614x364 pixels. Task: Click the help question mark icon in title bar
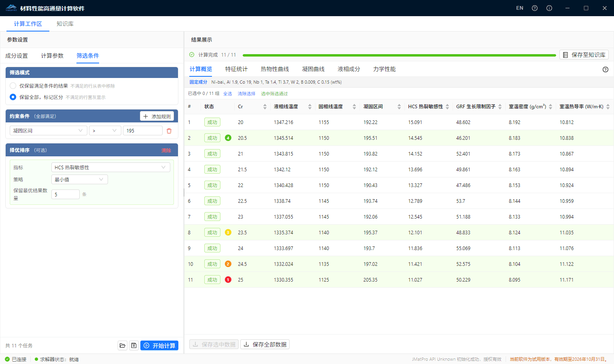[x=534, y=8]
